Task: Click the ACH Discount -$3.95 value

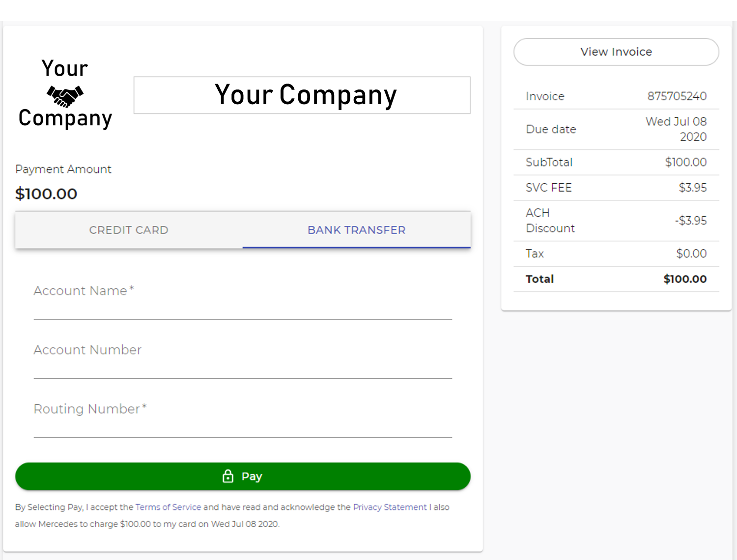Action: [690, 221]
